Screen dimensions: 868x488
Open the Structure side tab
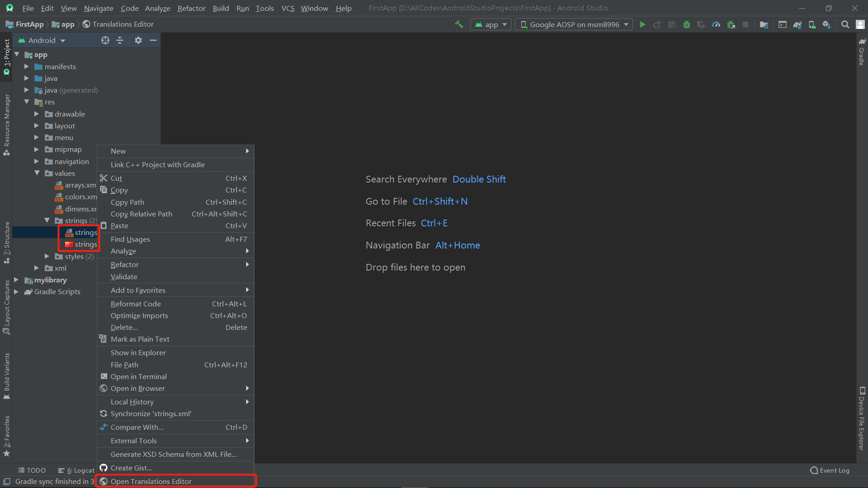pos(6,243)
